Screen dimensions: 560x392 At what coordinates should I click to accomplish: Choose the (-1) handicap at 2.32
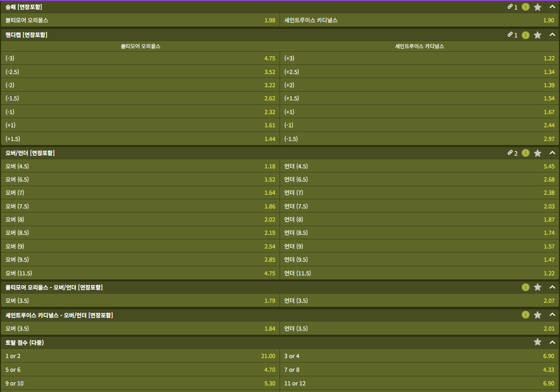click(x=141, y=112)
